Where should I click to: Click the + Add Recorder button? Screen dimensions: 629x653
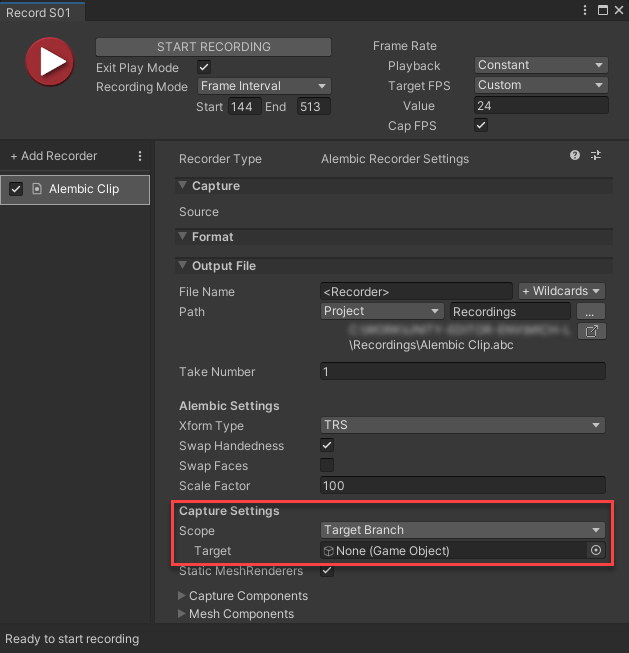point(54,156)
